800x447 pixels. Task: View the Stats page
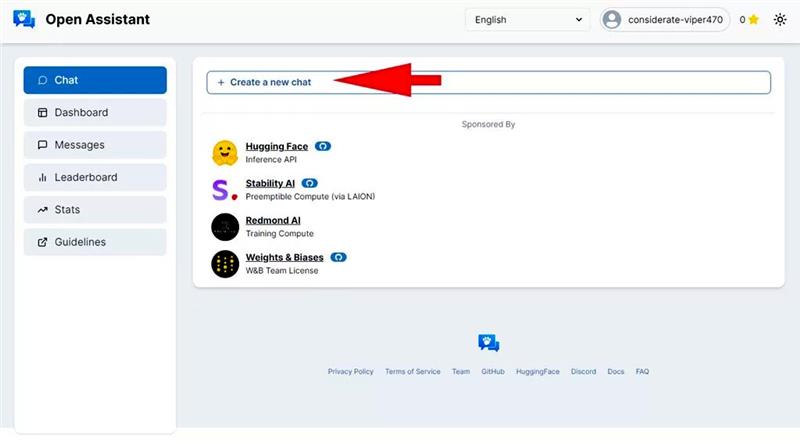pos(95,210)
